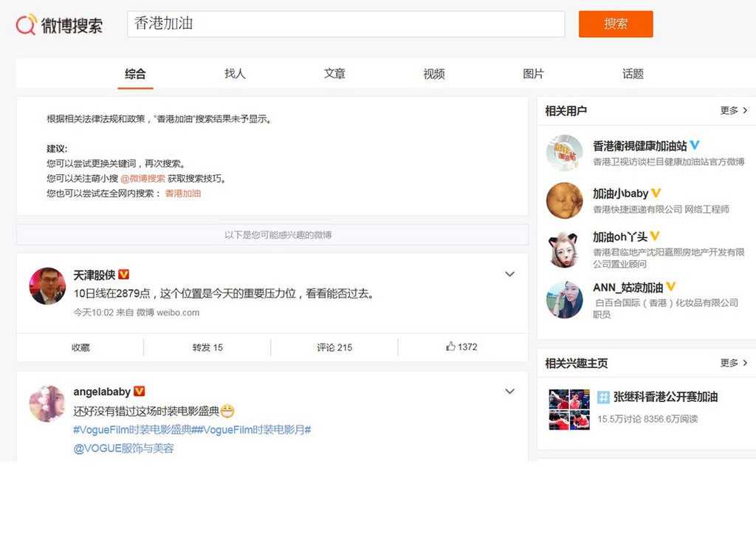Image resolution: width=756 pixels, height=549 pixels.
Task: Open the 话题 tab
Action: coord(633,74)
